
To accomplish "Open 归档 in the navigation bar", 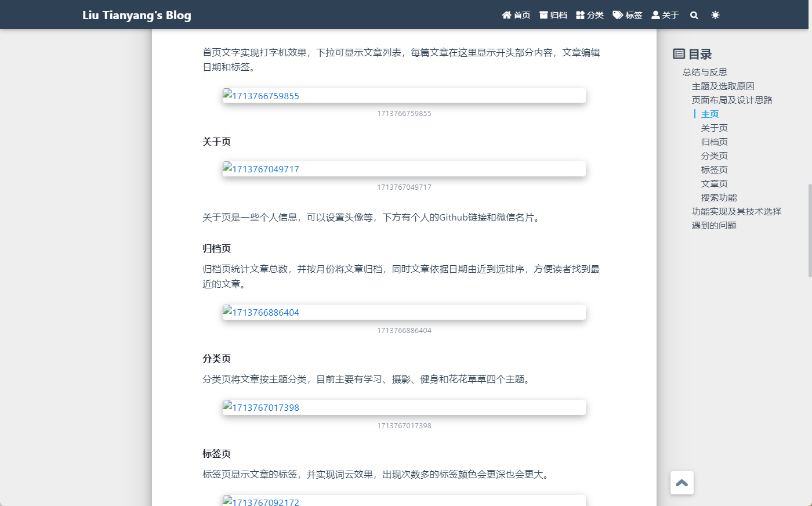I will (553, 15).
